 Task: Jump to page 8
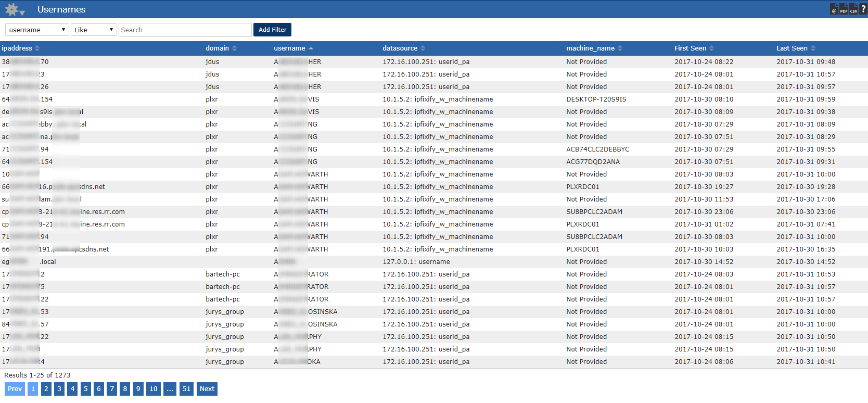(x=125, y=389)
